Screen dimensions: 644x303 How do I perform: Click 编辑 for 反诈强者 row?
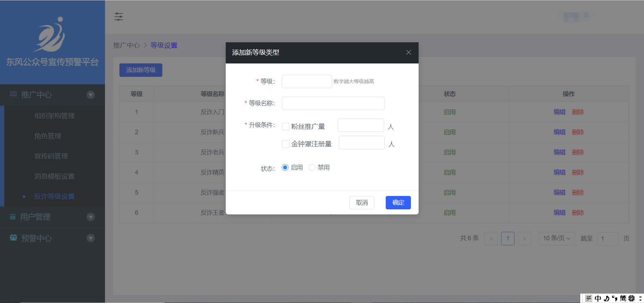coord(559,193)
